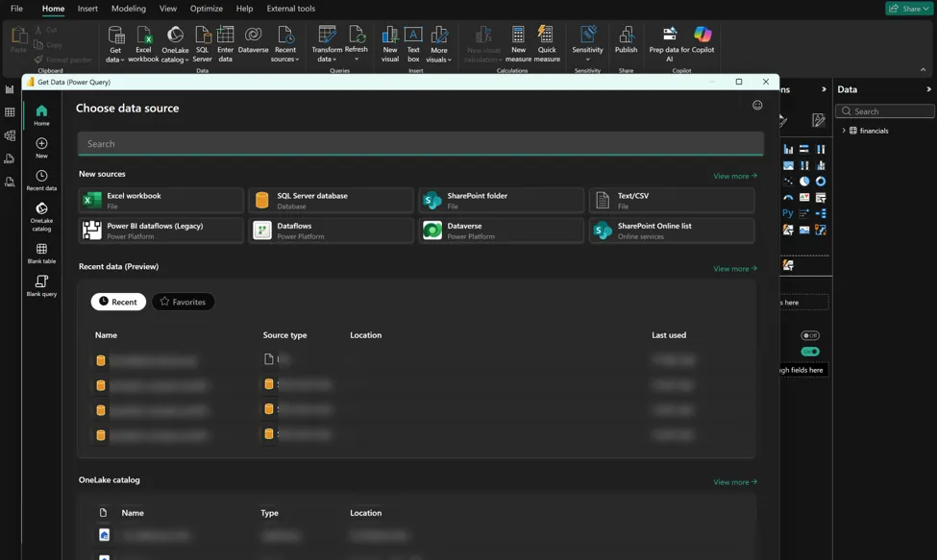The height and width of the screenshot is (560, 937).
Task: Switch to the Modeling ribbon tab
Action: point(129,9)
